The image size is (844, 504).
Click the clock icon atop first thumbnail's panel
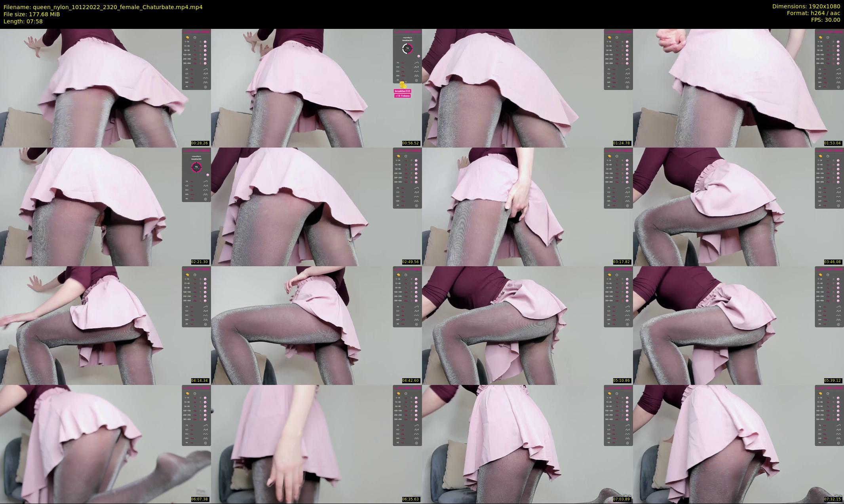coord(195,38)
